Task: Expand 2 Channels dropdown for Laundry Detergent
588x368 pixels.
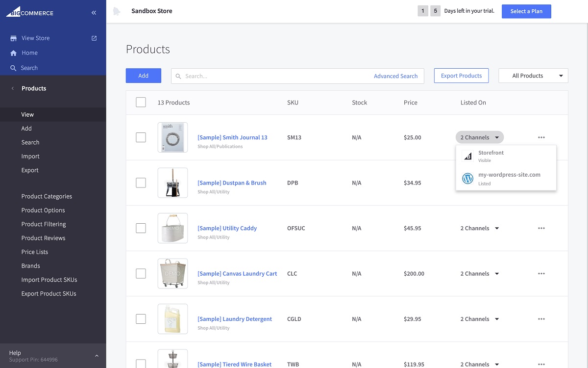Action: click(479, 319)
